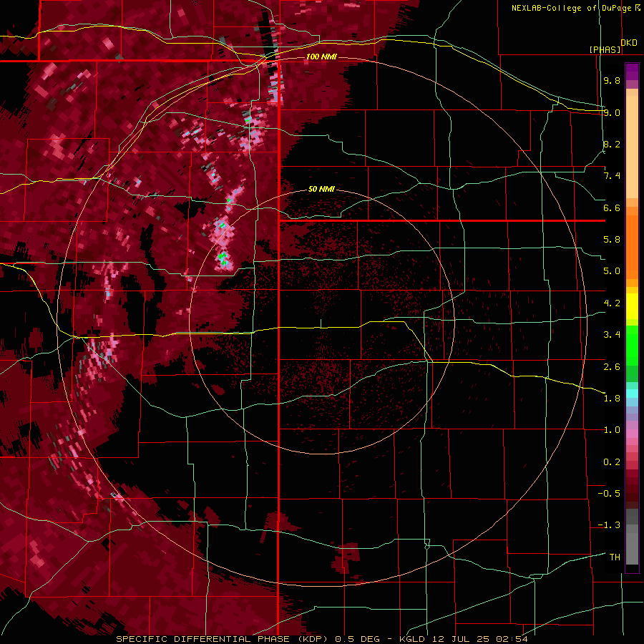The height and width of the screenshot is (644, 644).
Task: Click the bright green segment of the color bar
Action: pyautogui.click(x=632, y=345)
